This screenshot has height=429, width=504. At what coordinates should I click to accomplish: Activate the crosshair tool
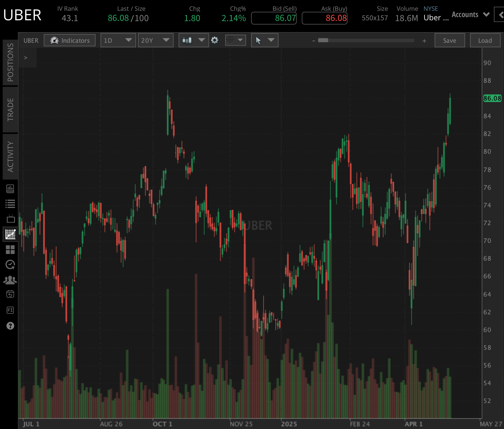(x=231, y=40)
